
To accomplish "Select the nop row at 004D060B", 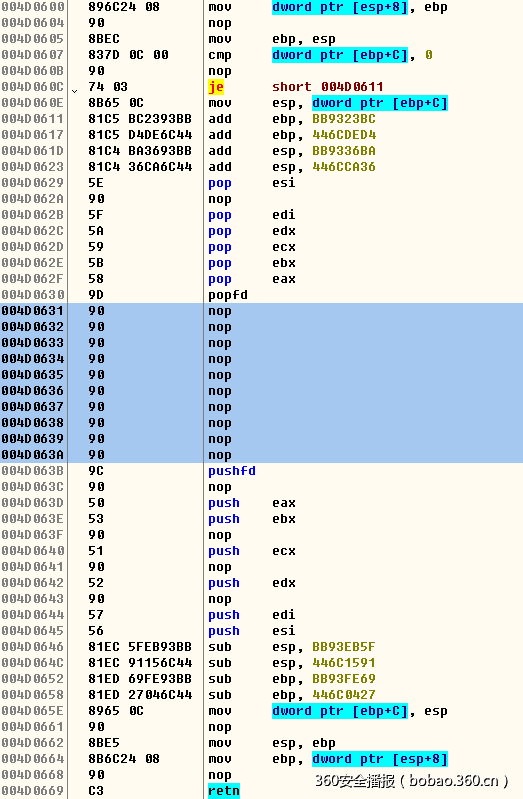I will [x=262, y=71].
